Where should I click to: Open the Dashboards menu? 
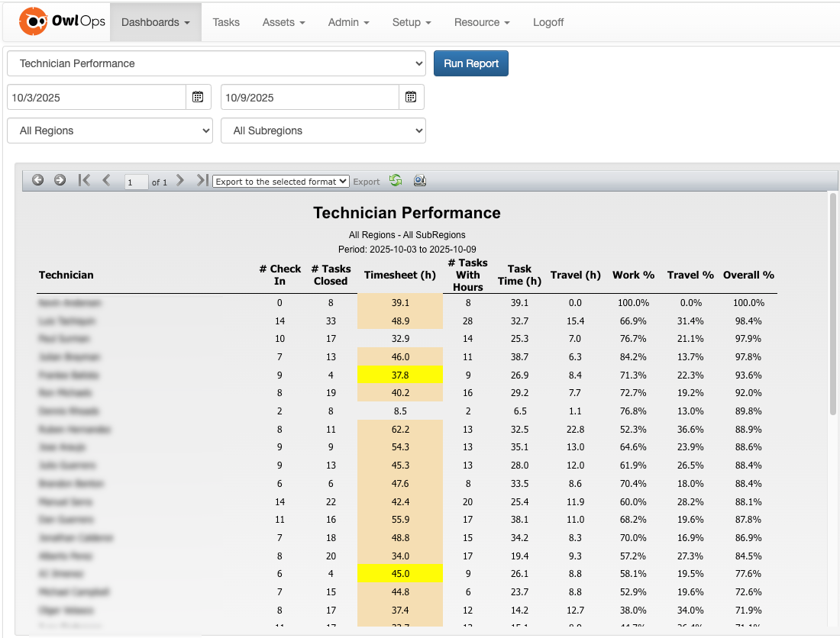(x=155, y=22)
